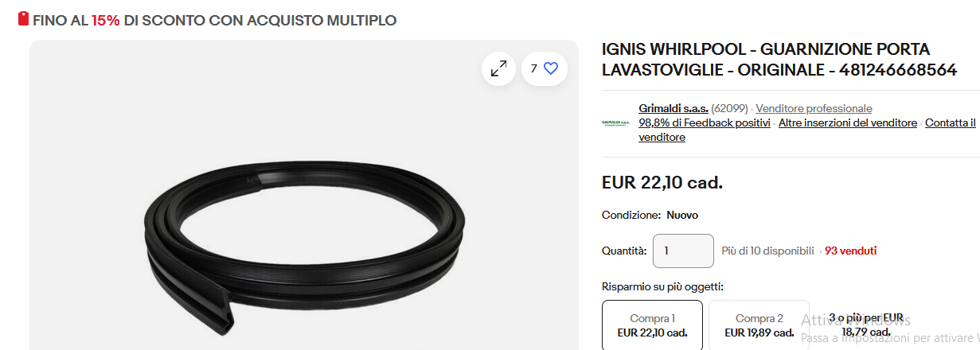The width and height of the screenshot is (980, 350).
Task: Click the product title IGNIS WHIRLPOOL heading
Action: [x=779, y=60]
